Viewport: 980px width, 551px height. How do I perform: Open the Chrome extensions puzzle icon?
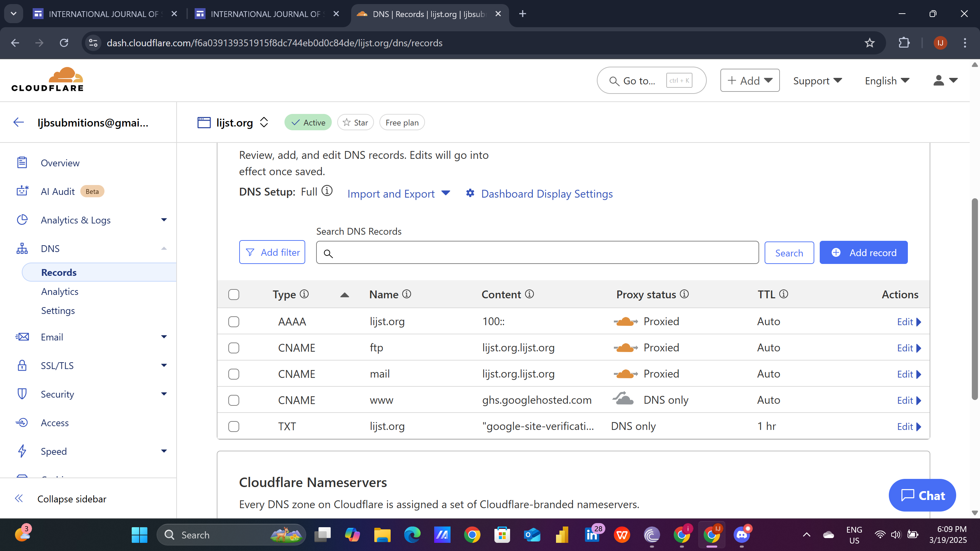(x=904, y=43)
